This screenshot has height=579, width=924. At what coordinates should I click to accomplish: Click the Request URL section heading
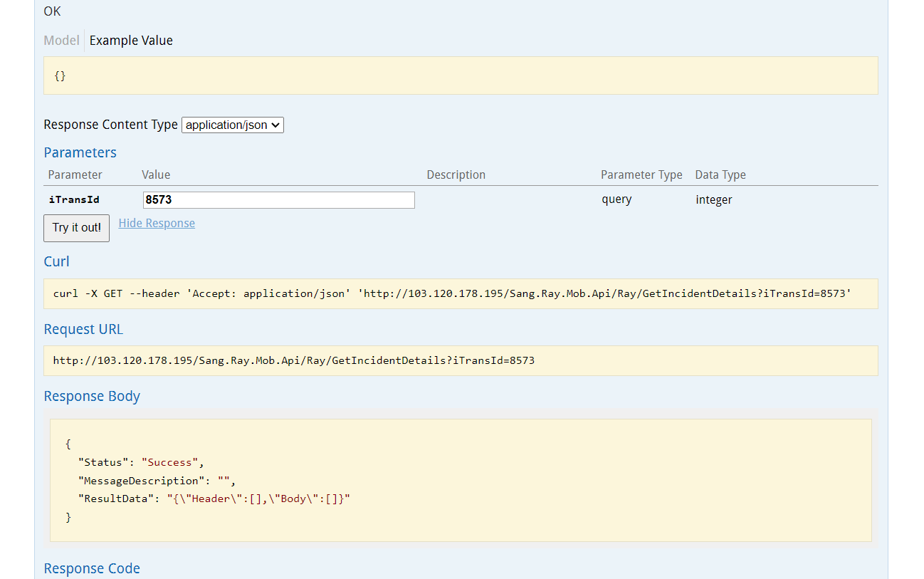pyautogui.click(x=83, y=329)
